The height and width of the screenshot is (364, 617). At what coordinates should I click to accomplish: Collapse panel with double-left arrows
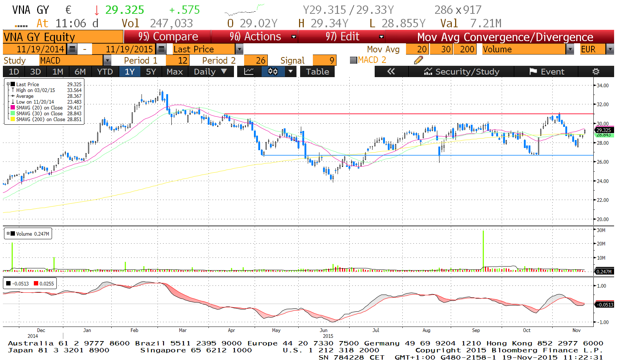pos(391,72)
